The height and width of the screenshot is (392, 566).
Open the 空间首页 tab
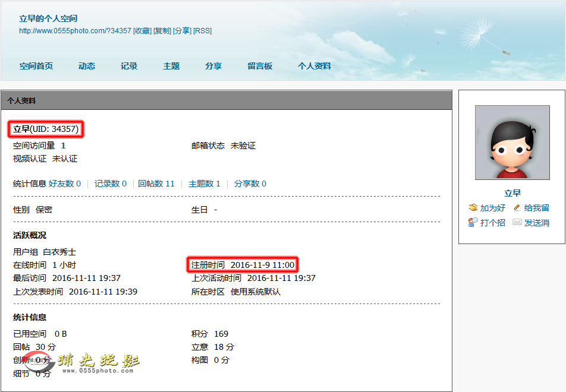pyautogui.click(x=36, y=66)
